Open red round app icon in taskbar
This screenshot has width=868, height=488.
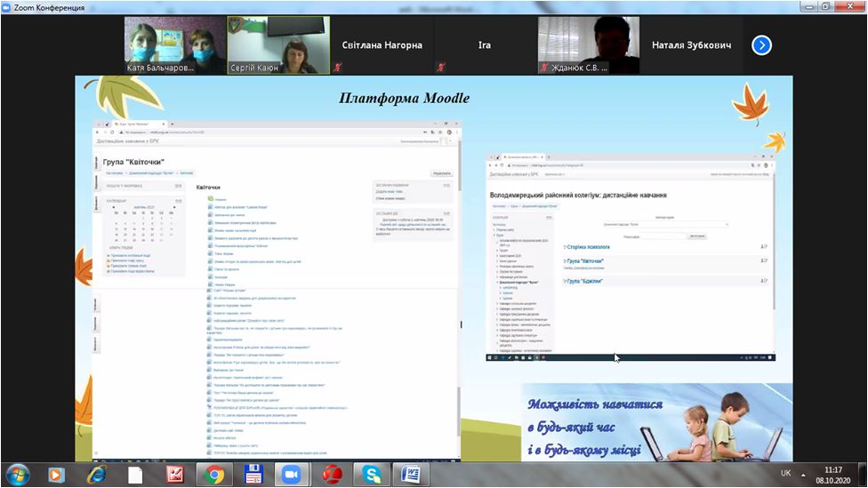[332, 475]
